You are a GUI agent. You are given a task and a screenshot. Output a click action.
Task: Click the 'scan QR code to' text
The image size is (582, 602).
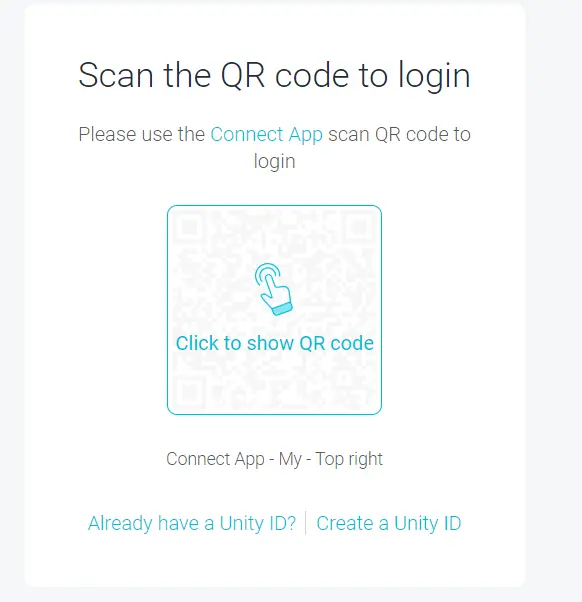[399, 134]
